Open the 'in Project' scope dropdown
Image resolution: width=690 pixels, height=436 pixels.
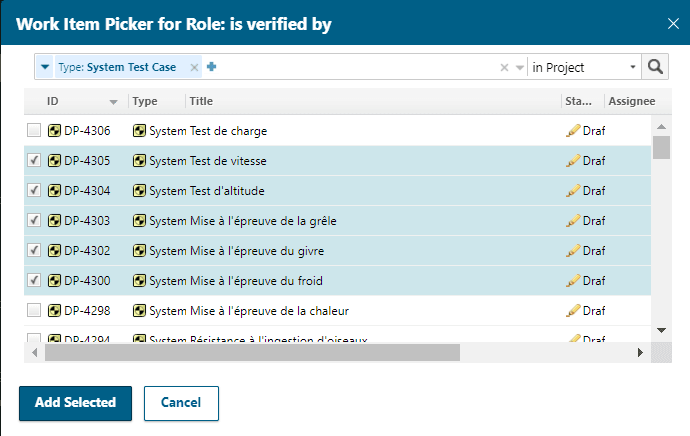tap(584, 67)
